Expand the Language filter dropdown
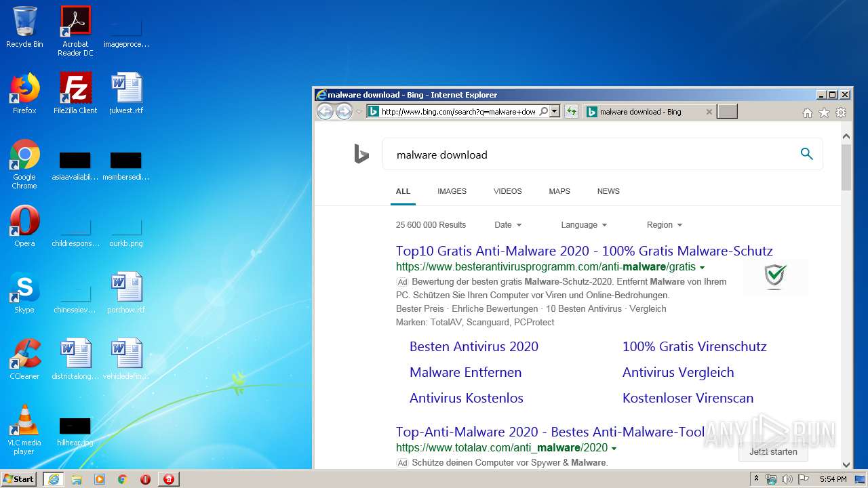Viewport: 868px width, 488px height. pyautogui.click(x=584, y=225)
